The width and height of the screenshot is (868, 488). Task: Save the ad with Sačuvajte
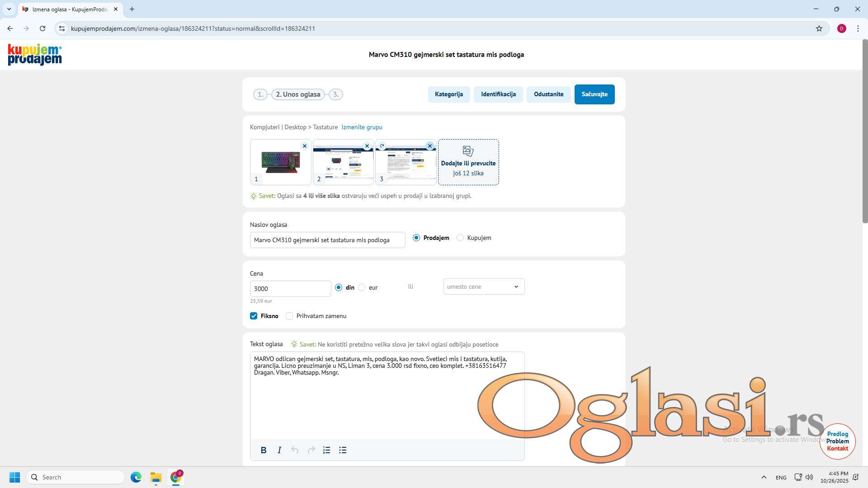click(x=594, y=94)
